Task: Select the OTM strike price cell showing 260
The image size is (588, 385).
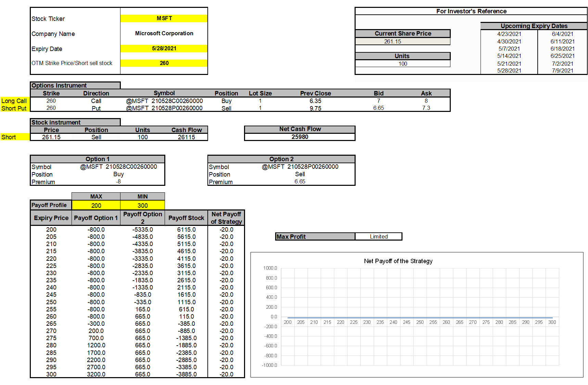Action: pos(164,63)
